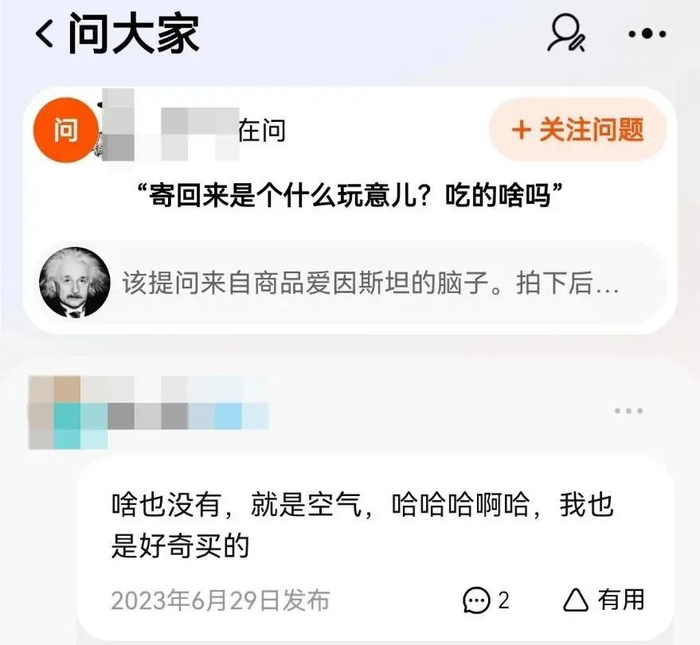Select the 问大家 page title
Viewport: 700px width, 645px height.
click(134, 33)
